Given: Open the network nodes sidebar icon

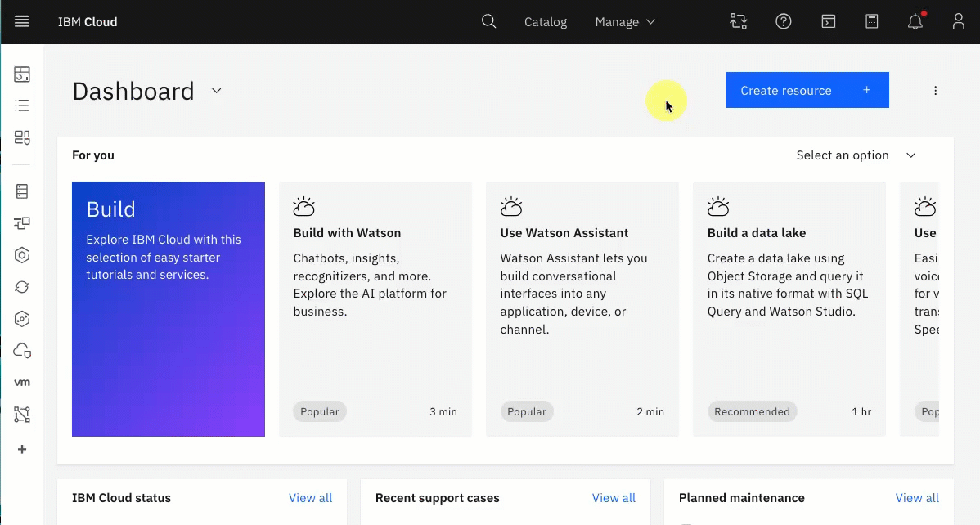Looking at the screenshot, I should [x=22, y=415].
